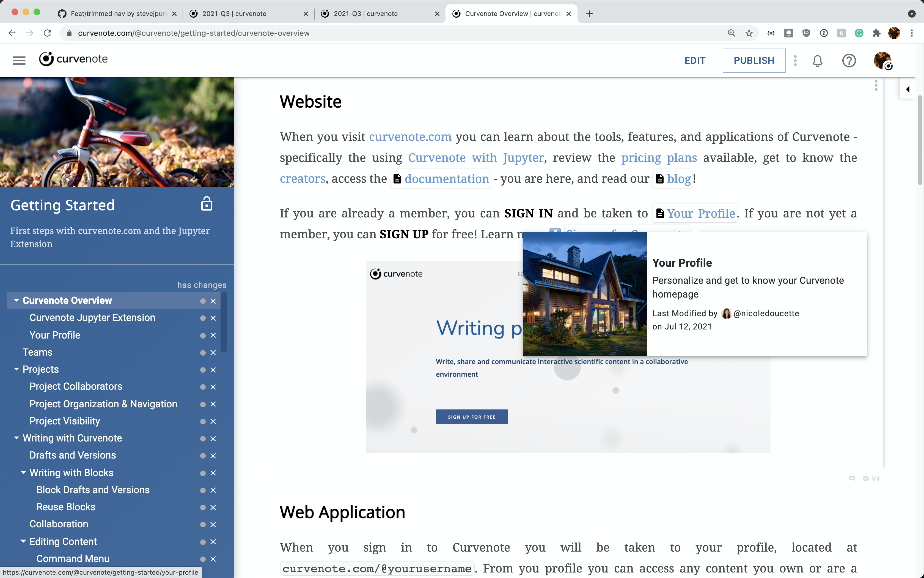924x578 pixels.
Task: Click the EDIT button
Action: [695, 60]
